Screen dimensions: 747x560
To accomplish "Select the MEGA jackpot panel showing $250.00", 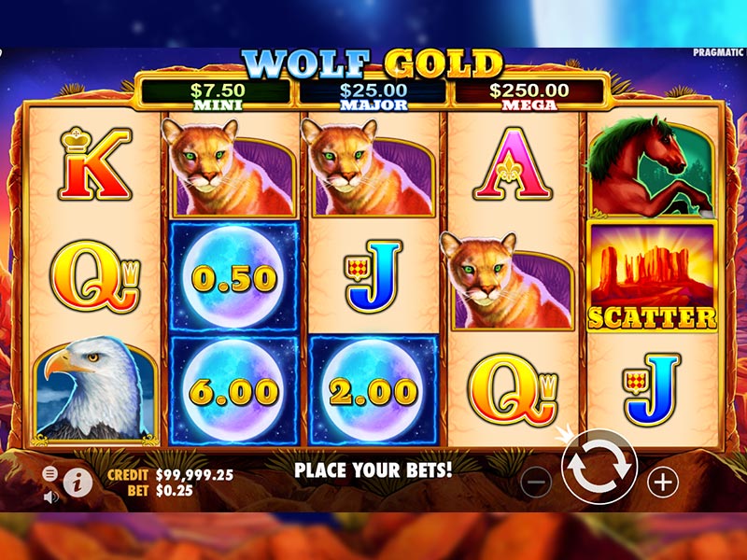I will (529, 95).
